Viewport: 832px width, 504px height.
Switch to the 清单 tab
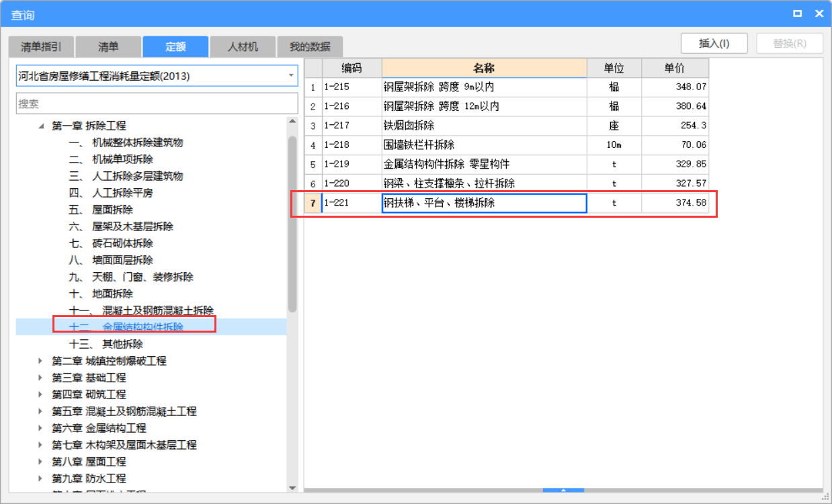click(x=108, y=47)
